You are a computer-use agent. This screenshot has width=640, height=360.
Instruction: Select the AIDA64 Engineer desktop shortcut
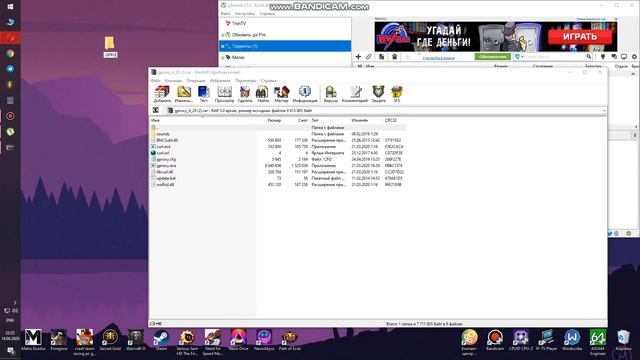click(598, 342)
